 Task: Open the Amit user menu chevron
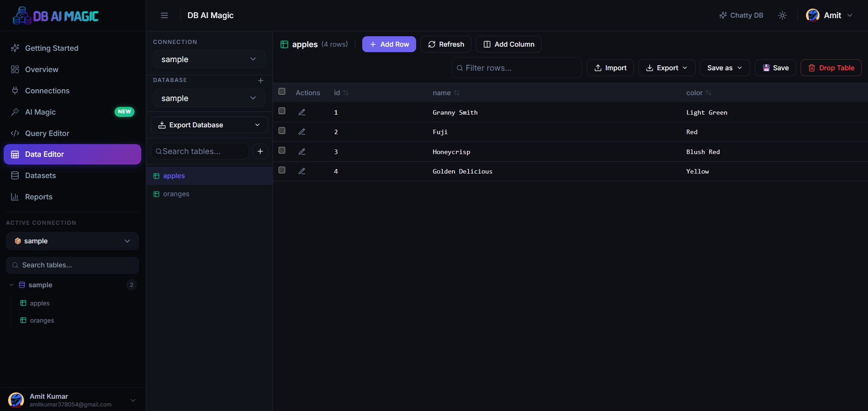pyautogui.click(x=850, y=15)
